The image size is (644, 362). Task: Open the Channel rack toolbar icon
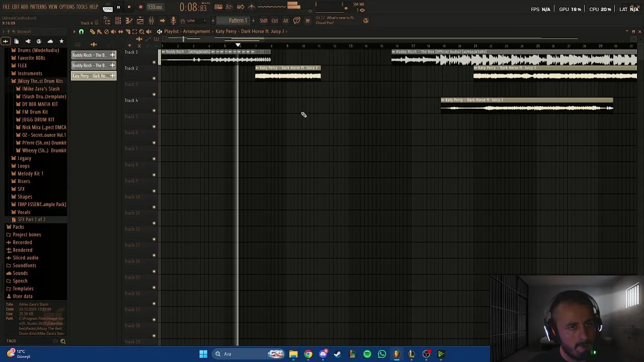(x=118, y=21)
